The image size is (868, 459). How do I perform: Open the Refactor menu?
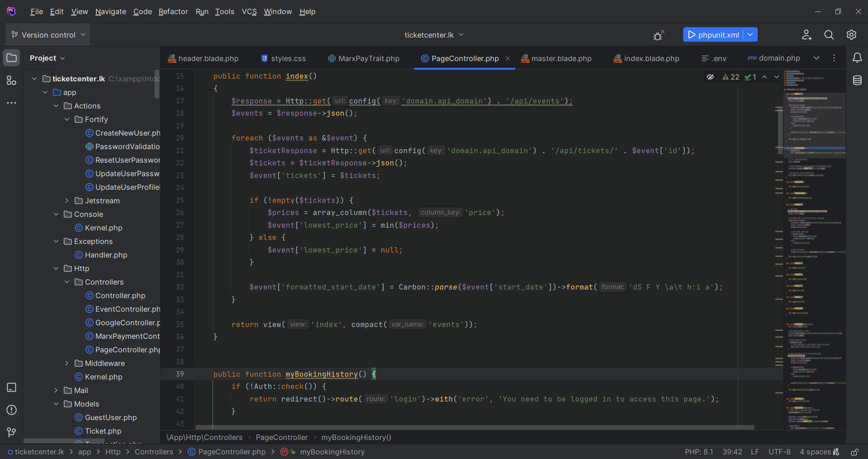(173, 11)
